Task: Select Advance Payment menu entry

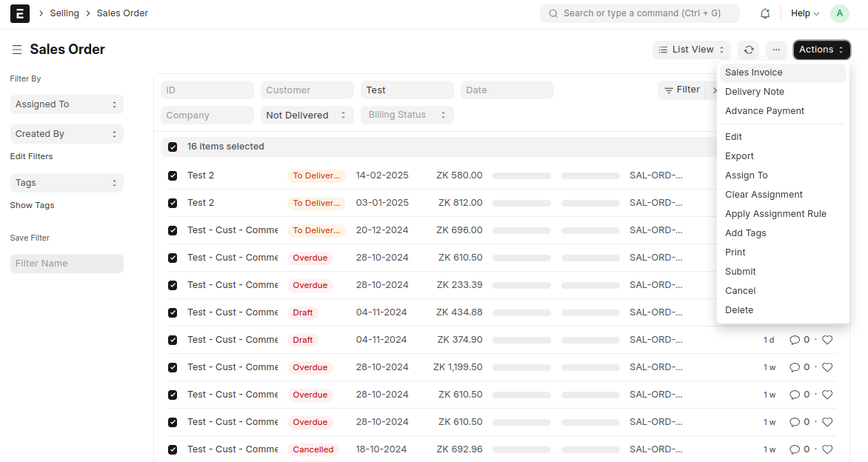Action: [783, 111]
